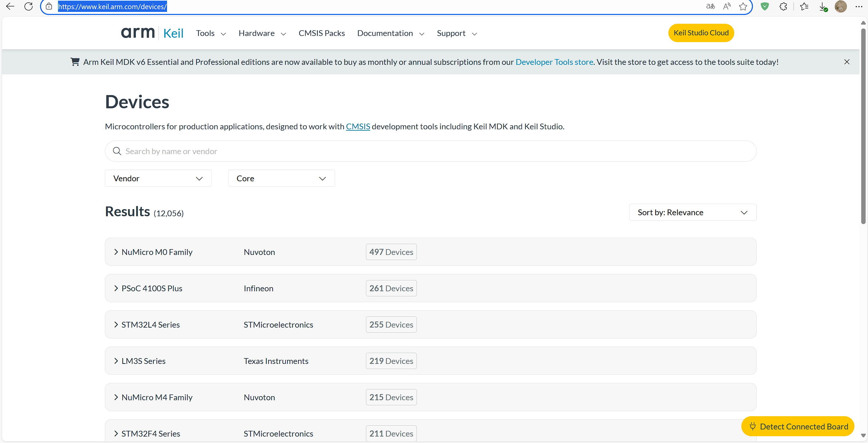Image resolution: width=868 pixels, height=443 pixels.
Task: Click the 219 Devices badge
Action: pyautogui.click(x=391, y=361)
